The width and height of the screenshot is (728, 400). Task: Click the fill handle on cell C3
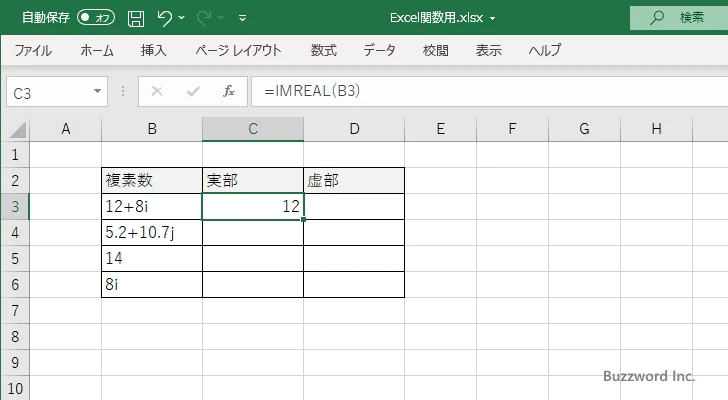tap(303, 219)
